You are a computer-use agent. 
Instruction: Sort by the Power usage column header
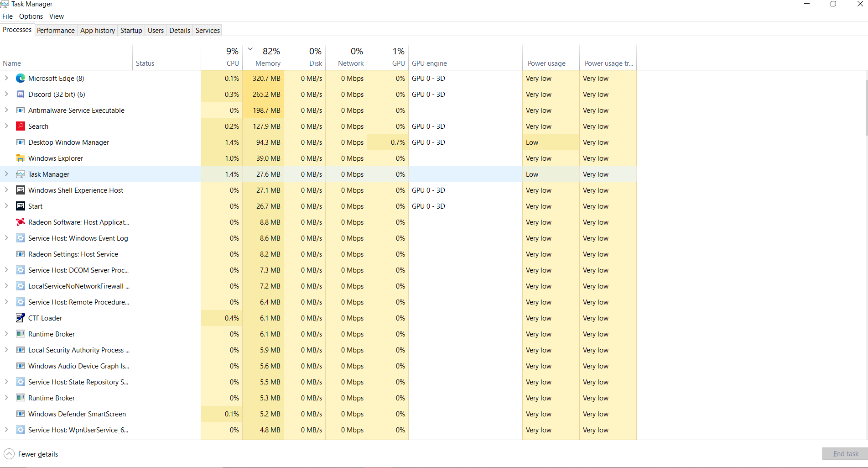click(551, 58)
